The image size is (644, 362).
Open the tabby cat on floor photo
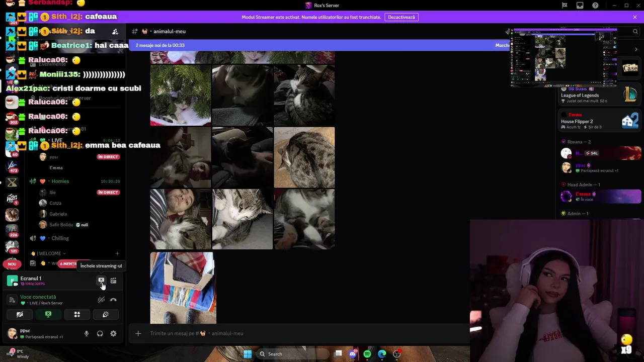tap(304, 157)
